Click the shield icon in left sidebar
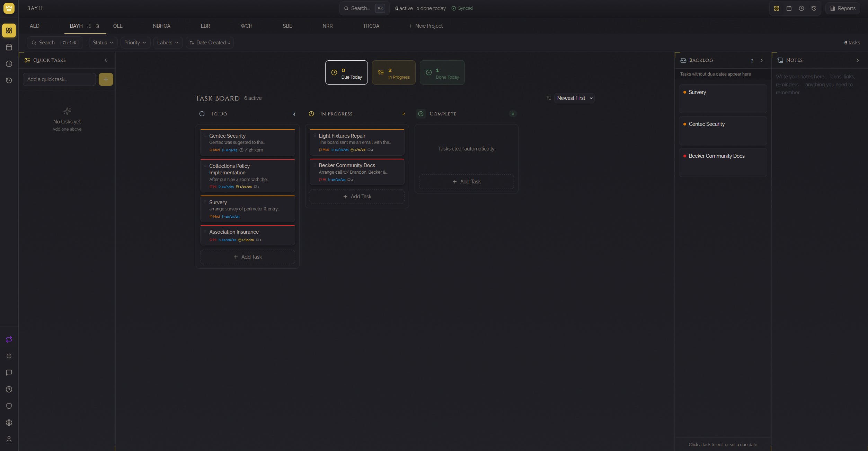The width and height of the screenshot is (868, 451). pyautogui.click(x=9, y=406)
